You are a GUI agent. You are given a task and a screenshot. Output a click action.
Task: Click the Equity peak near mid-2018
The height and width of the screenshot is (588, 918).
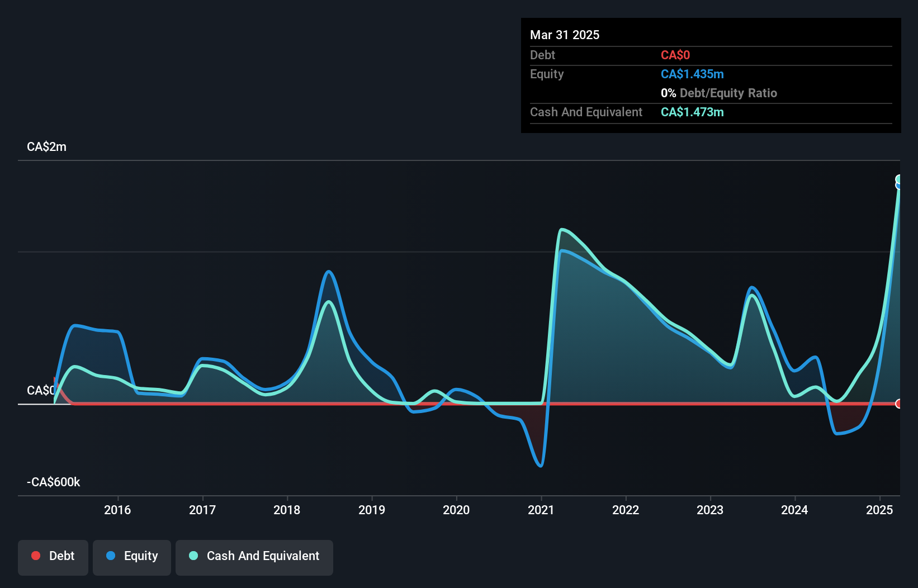click(329, 272)
